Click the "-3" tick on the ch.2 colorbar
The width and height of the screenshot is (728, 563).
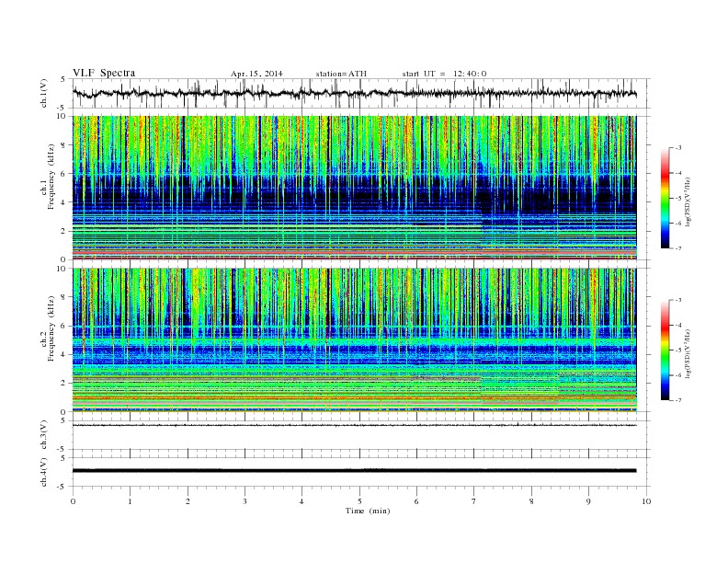[678, 300]
